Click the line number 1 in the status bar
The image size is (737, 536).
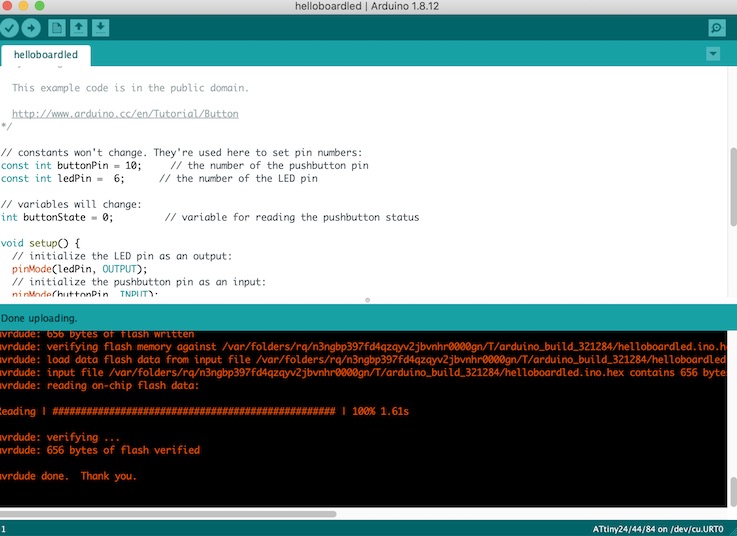3,529
